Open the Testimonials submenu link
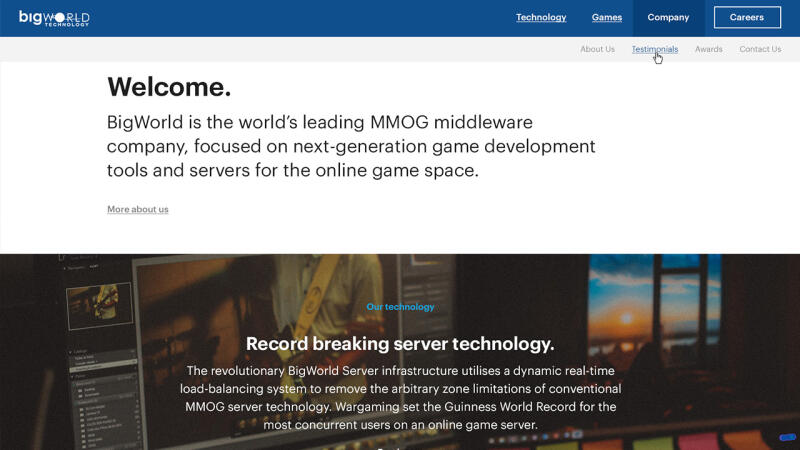 654,49
